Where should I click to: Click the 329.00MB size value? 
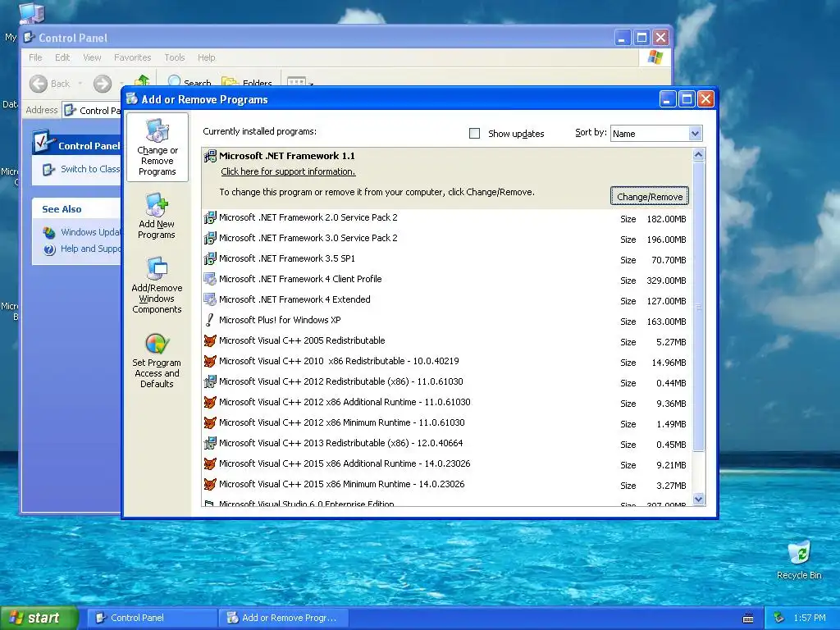click(x=666, y=281)
